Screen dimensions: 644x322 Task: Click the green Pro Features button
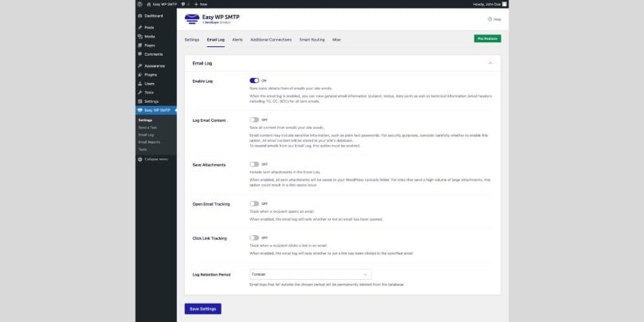487,38
